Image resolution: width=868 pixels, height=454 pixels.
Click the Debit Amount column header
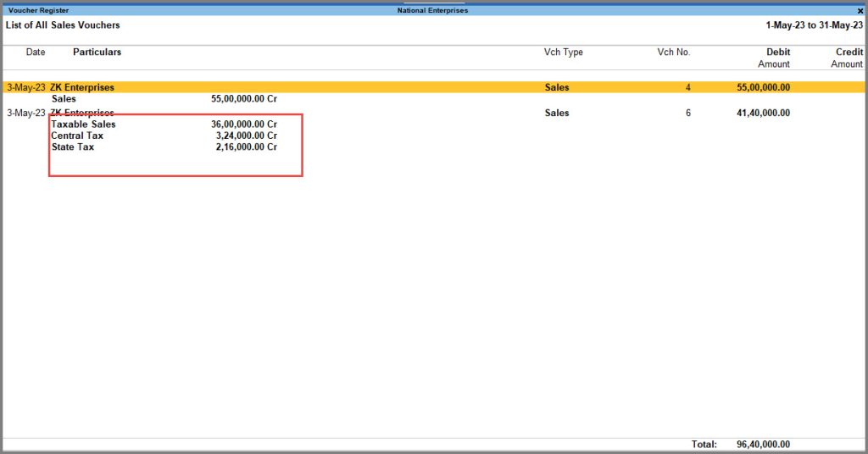click(x=774, y=58)
